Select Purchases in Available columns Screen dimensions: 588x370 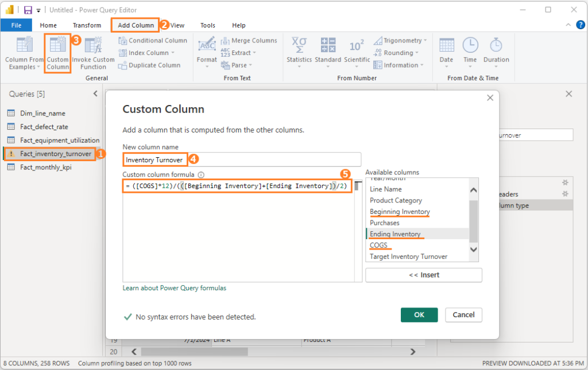tap(384, 223)
